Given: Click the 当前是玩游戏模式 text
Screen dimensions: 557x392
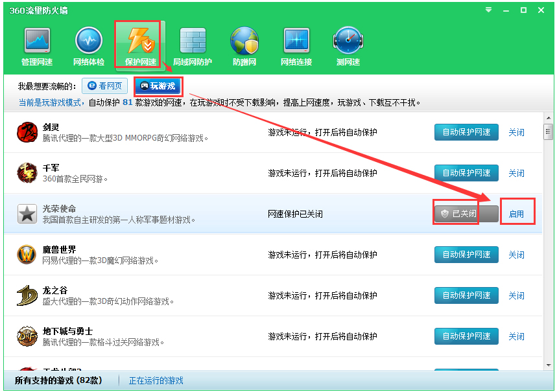Looking at the screenshot, I should pos(50,102).
